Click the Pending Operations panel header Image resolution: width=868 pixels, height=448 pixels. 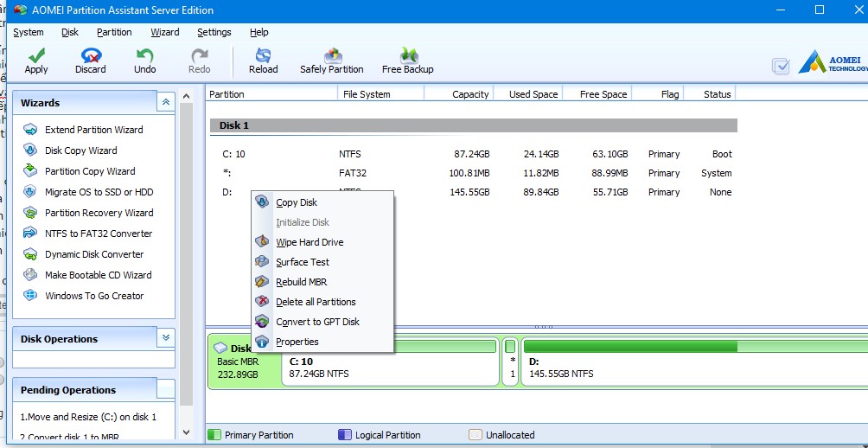click(93, 390)
